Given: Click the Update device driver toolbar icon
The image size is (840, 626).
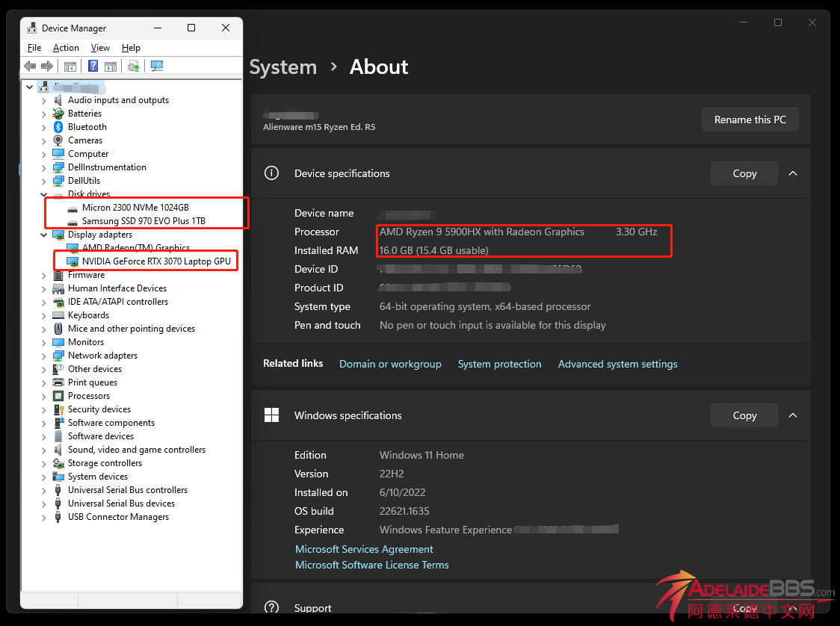Looking at the screenshot, I should [133, 66].
